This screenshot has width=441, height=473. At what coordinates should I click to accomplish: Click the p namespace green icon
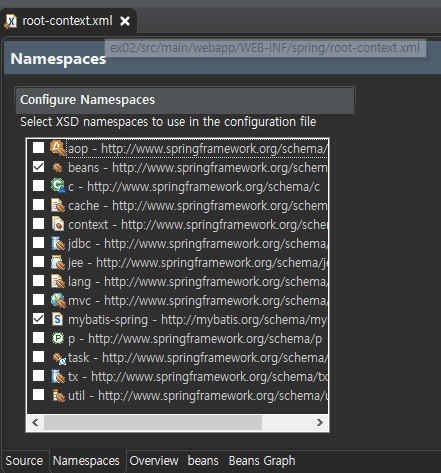pyautogui.click(x=58, y=338)
